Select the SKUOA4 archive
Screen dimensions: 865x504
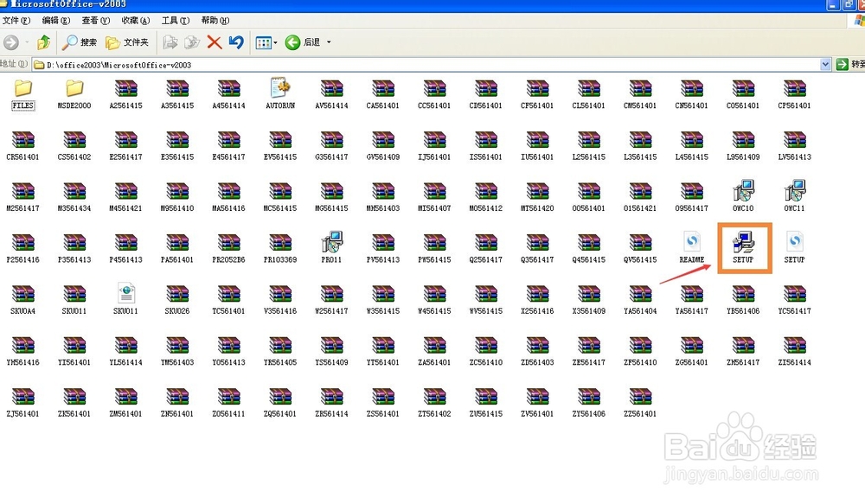tap(23, 300)
